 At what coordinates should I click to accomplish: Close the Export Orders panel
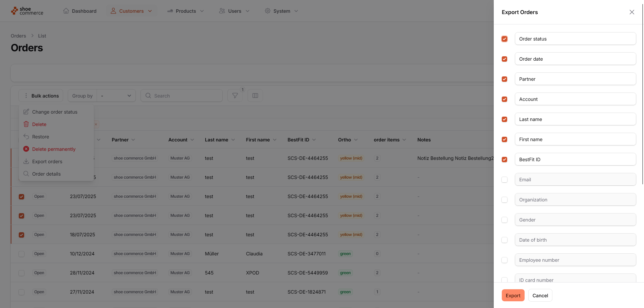[x=632, y=12]
